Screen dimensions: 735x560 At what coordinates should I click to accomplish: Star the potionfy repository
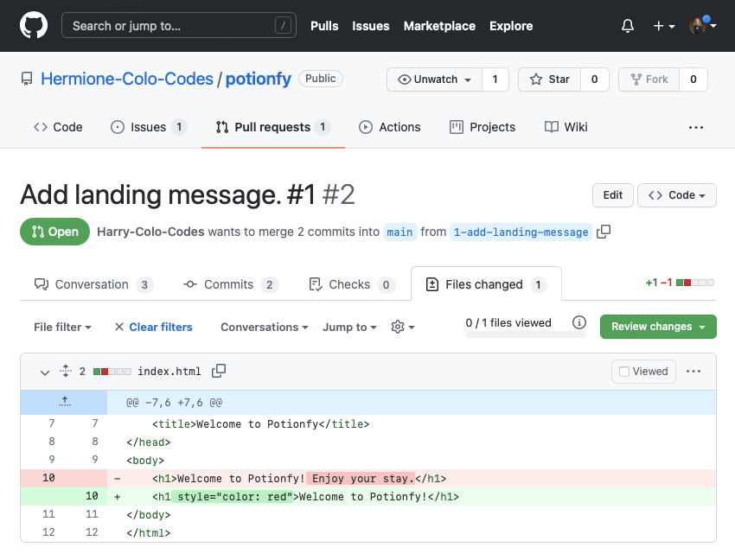pos(549,80)
